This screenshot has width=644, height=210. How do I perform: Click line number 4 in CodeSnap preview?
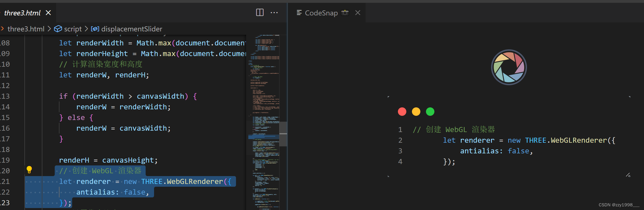tap(400, 161)
